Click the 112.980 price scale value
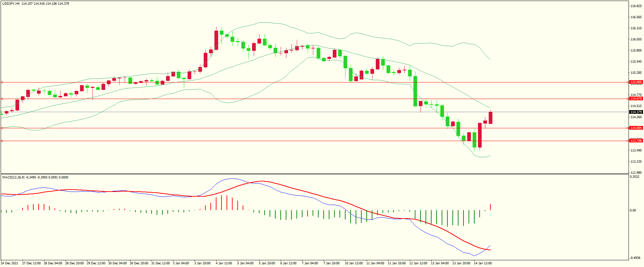Viewport: 644px width, 267px height. [636, 173]
